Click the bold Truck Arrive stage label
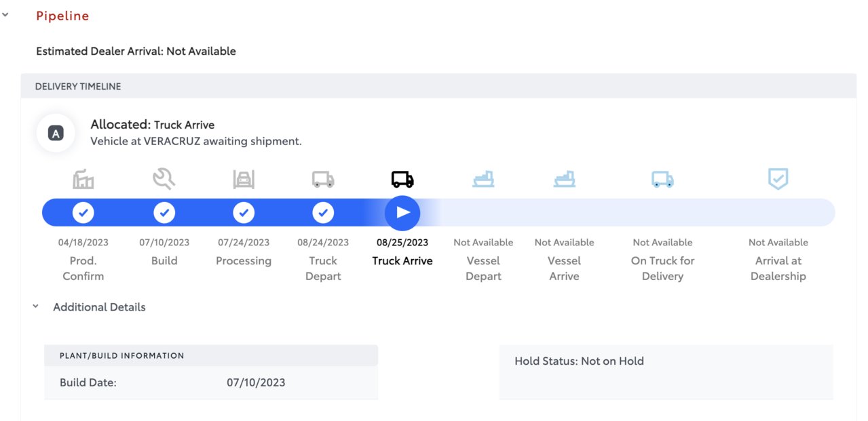The image size is (868, 421). 402,261
